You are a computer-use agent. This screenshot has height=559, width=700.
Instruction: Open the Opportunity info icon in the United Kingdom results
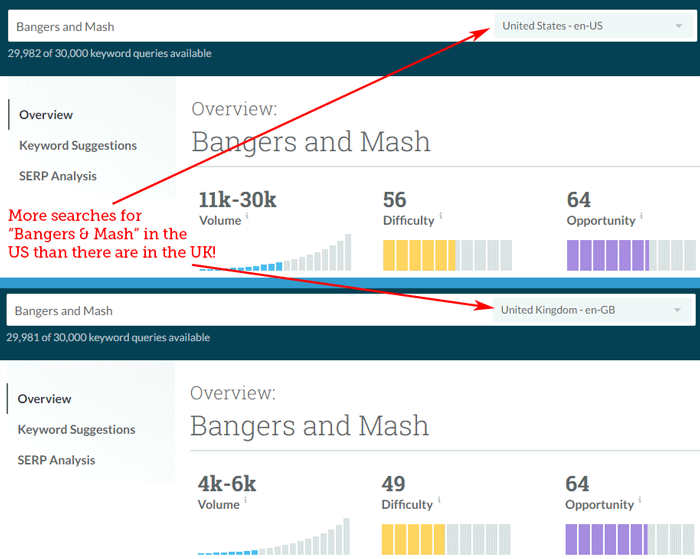[640, 500]
